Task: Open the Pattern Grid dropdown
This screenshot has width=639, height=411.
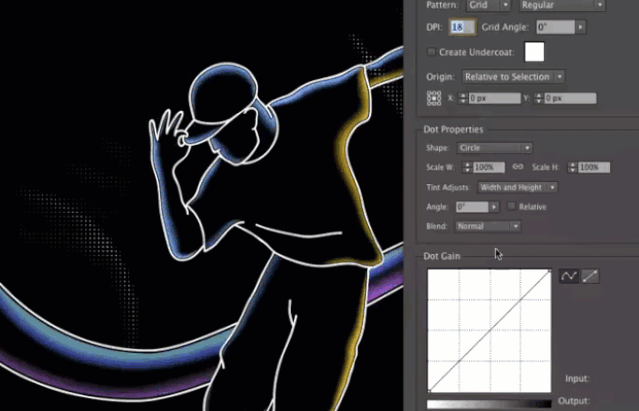Action: (x=488, y=5)
